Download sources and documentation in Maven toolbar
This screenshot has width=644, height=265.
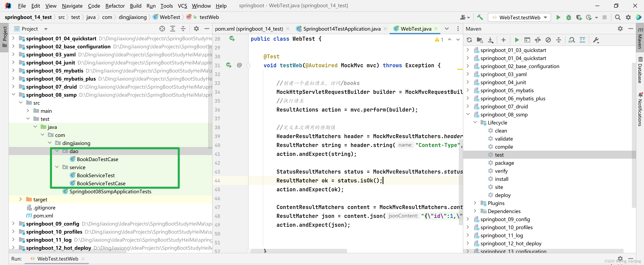pyautogui.click(x=490, y=40)
